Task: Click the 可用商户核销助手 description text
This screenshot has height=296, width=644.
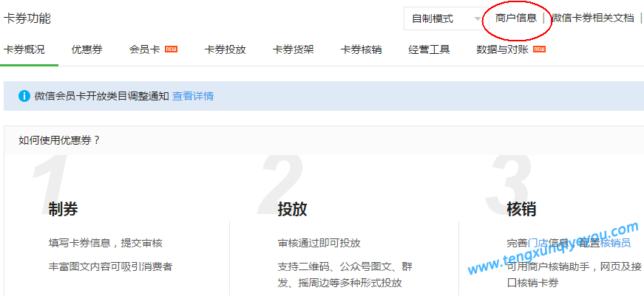Action: (574, 275)
